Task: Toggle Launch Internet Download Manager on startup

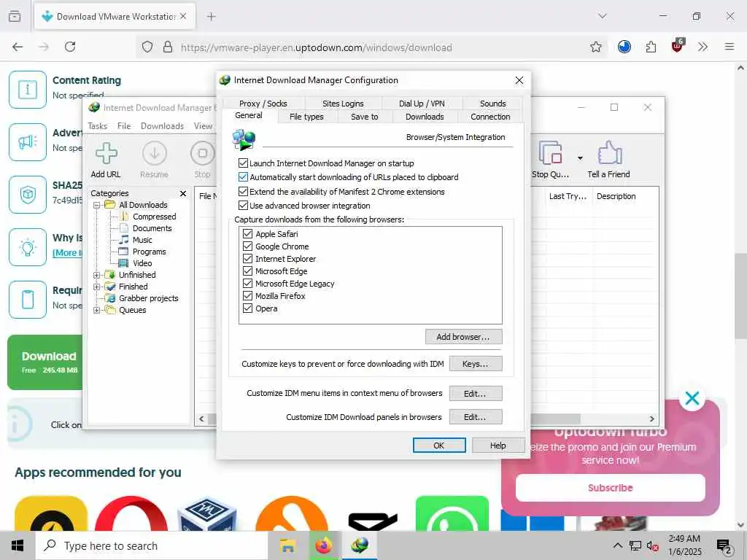Action: 243,163
